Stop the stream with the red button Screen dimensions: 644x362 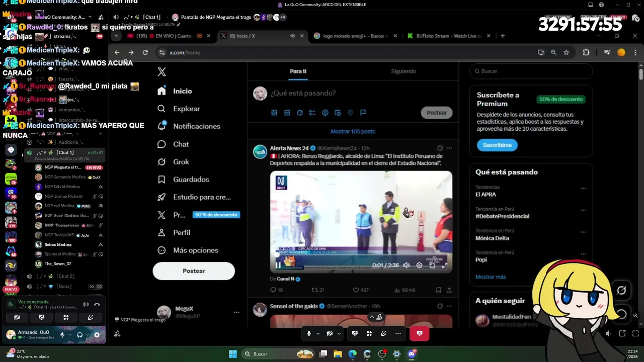click(419, 333)
